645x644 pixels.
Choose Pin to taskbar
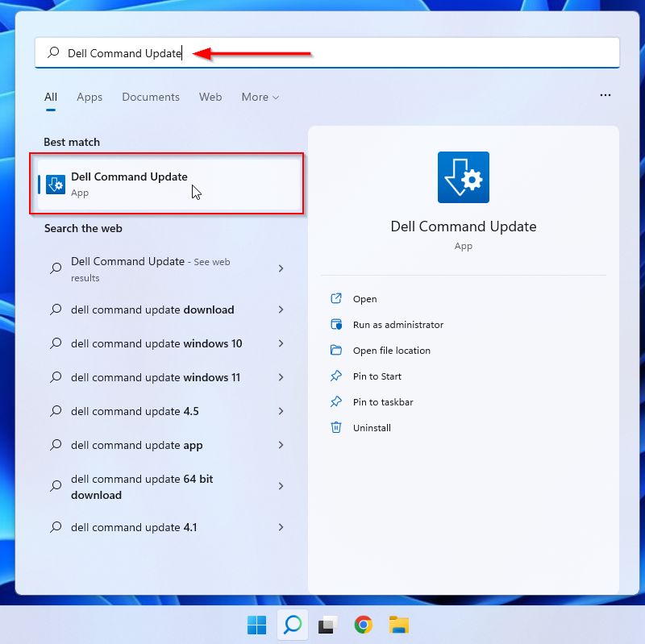pyautogui.click(x=382, y=402)
